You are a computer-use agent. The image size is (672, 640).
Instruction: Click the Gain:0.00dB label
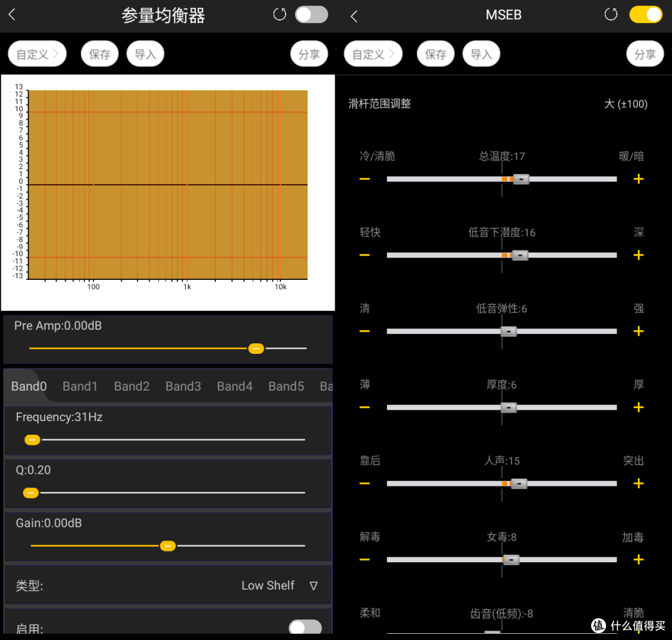tap(49, 523)
